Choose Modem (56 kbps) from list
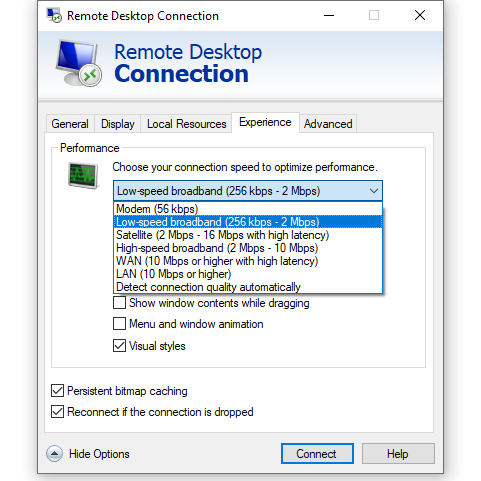This screenshot has height=481, width=481. (248, 209)
